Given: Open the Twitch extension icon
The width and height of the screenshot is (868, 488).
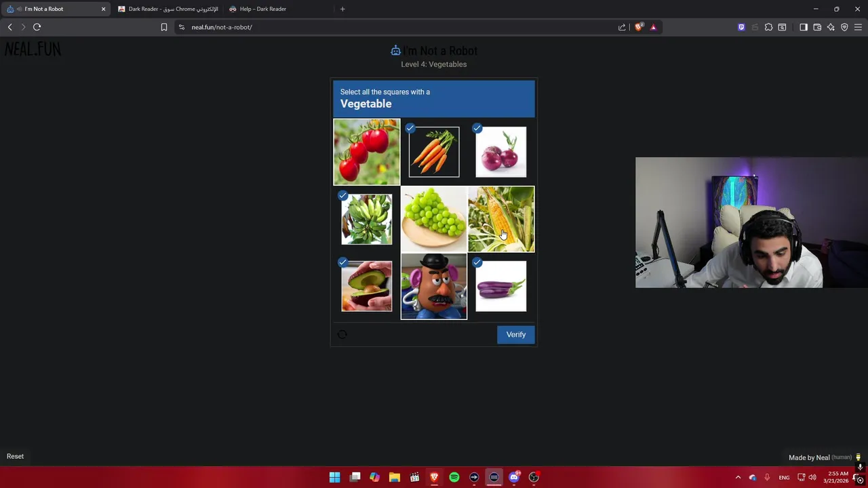Looking at the screenshot, I should click(x=741, y=27).
